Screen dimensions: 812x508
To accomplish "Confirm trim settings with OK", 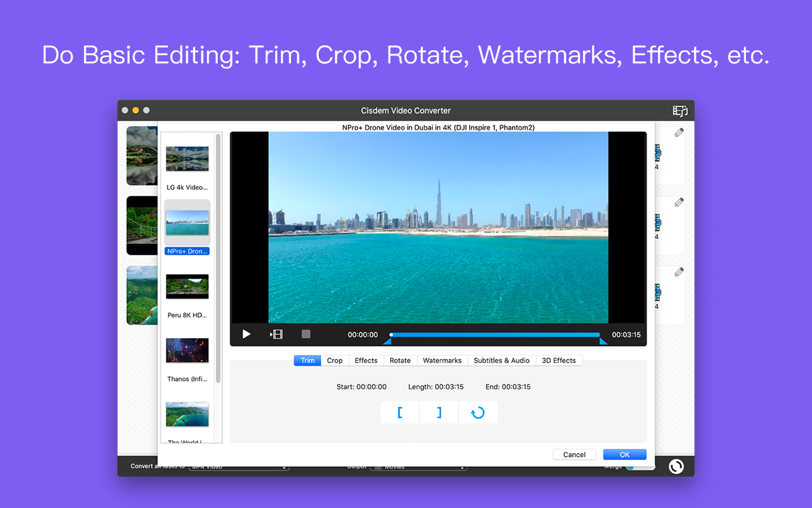I will [624, 454].
